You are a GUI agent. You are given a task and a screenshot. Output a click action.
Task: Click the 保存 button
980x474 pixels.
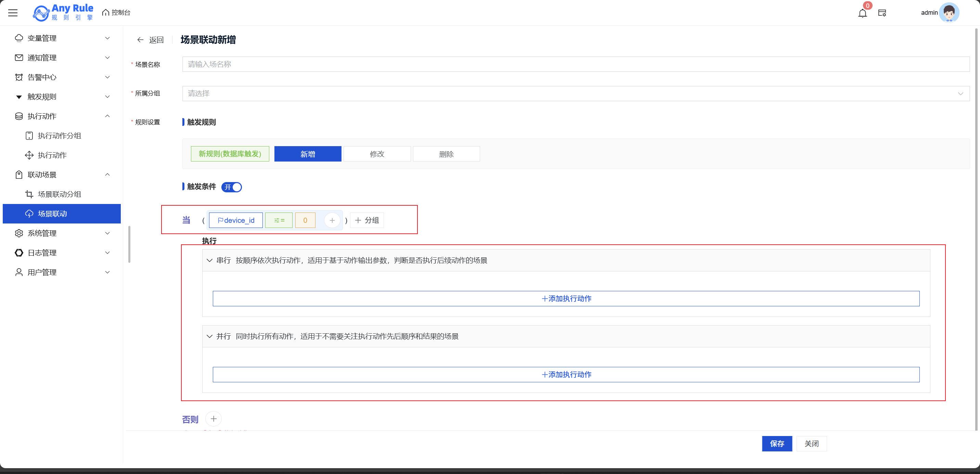tap(776, 444)
